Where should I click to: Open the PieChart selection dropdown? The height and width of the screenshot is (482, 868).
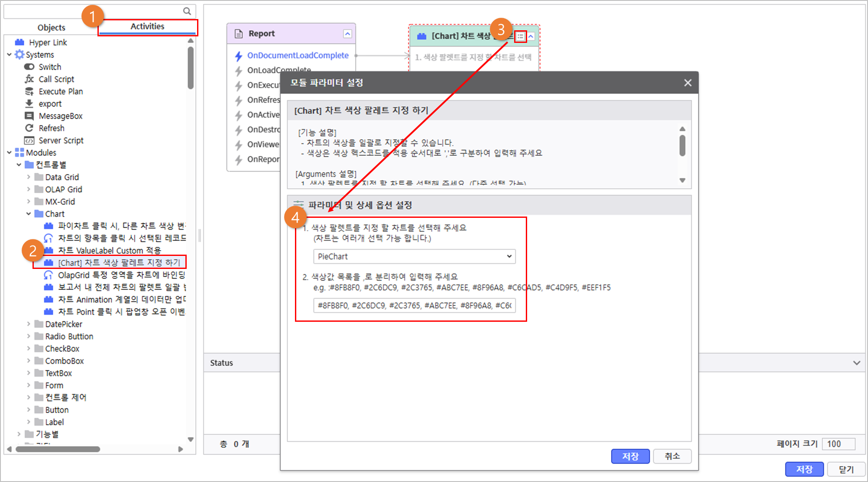tap(414, 256)
